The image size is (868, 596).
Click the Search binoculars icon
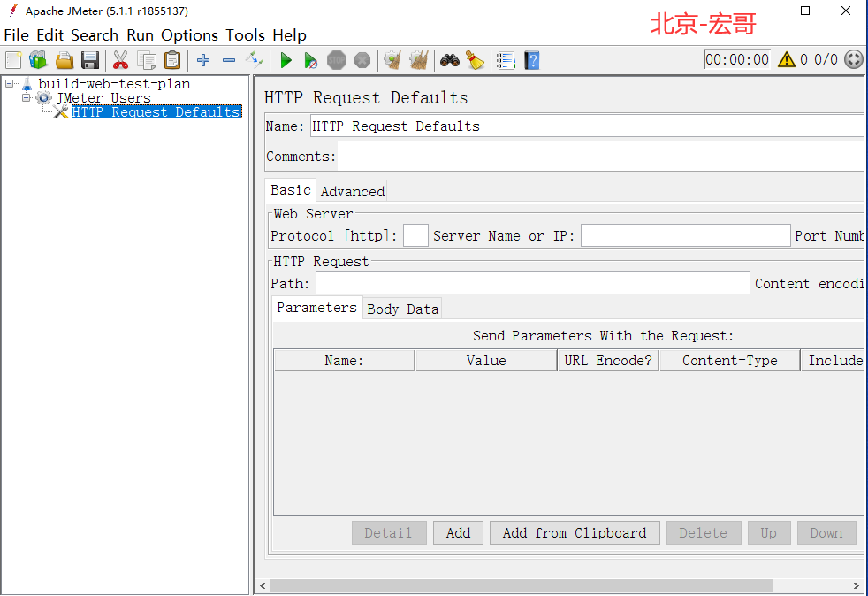[x=450, y=60]
